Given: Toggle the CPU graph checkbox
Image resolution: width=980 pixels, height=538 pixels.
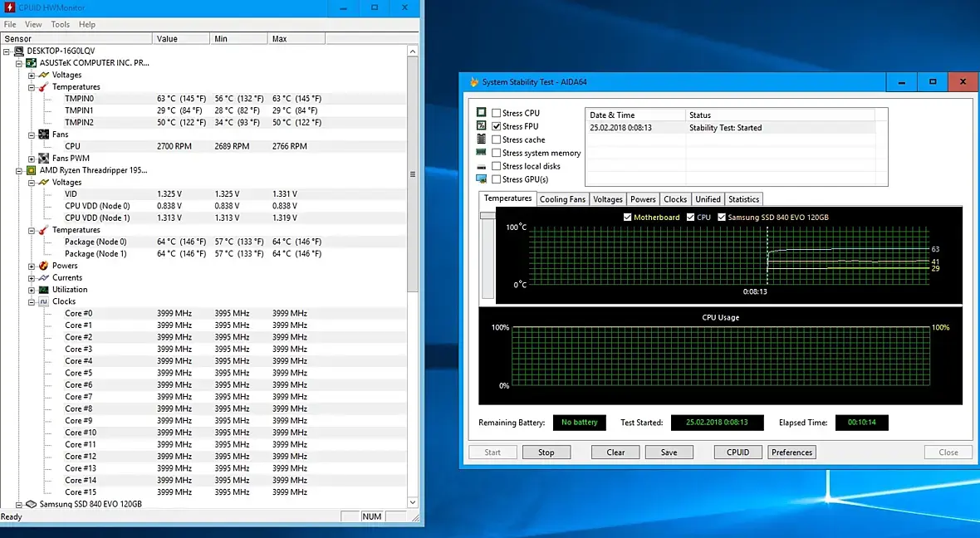Looking at the screenshot, I should [x=691, y=218].
